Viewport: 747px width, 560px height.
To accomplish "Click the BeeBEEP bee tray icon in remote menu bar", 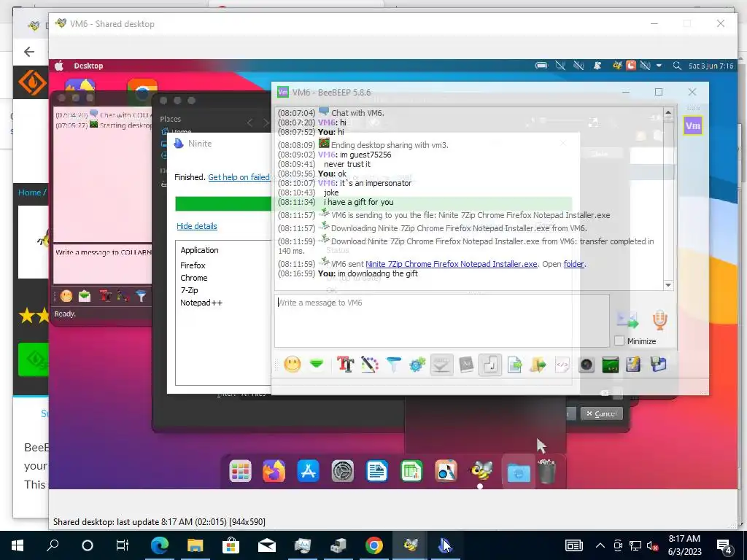I will click(617, 66).
